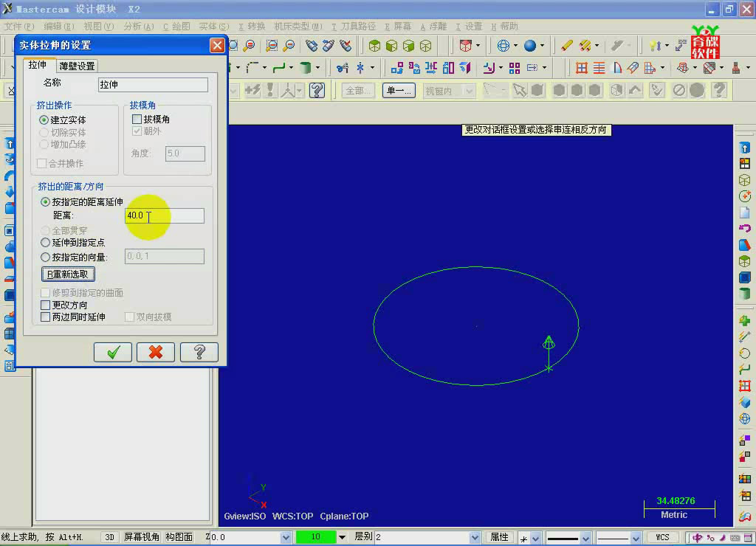
Task: Click the red shaded cube view icon
Action: click(465, 46)
